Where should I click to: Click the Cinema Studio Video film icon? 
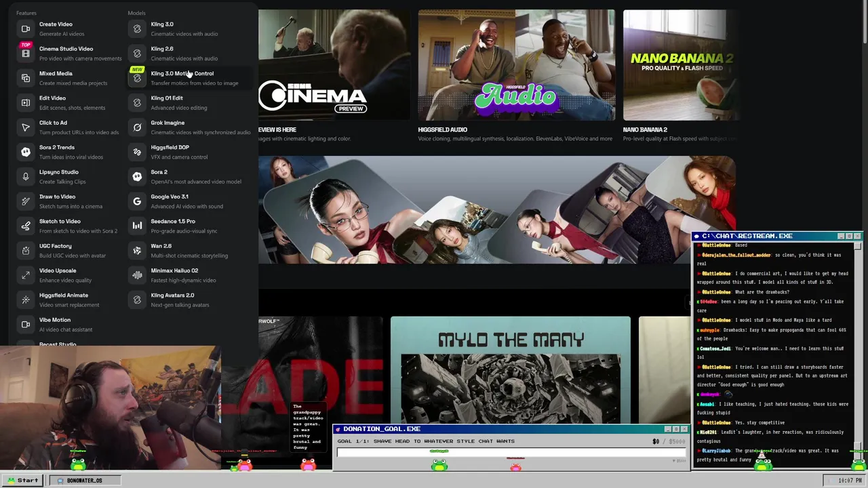pos(26,54)
